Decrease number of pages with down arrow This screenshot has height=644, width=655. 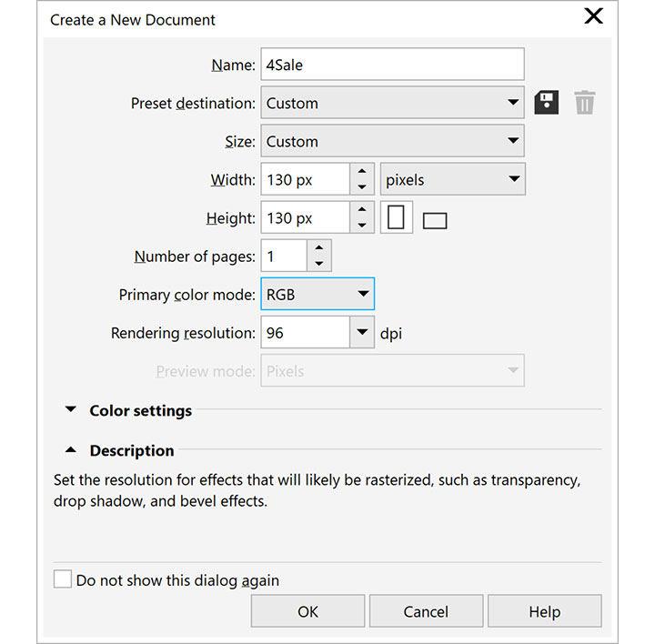(318, 264)
